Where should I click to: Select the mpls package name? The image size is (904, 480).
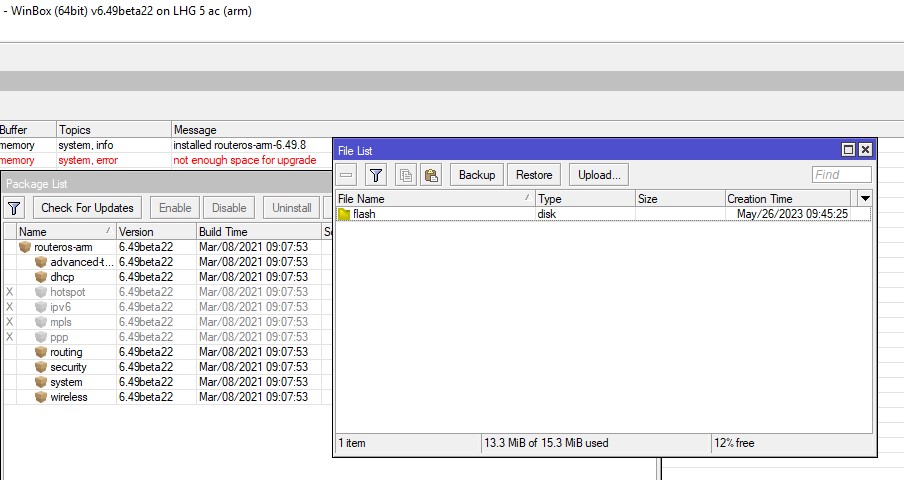61,322
